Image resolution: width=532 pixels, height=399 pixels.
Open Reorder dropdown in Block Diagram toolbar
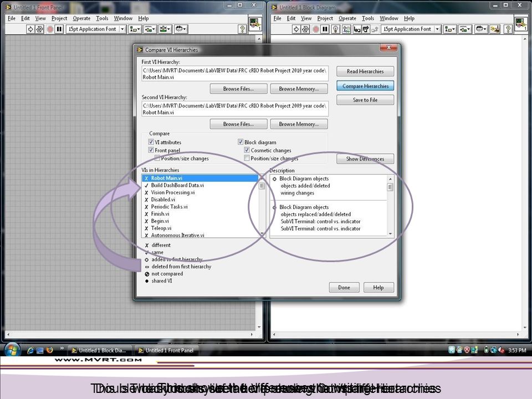(x=481, y=29)
